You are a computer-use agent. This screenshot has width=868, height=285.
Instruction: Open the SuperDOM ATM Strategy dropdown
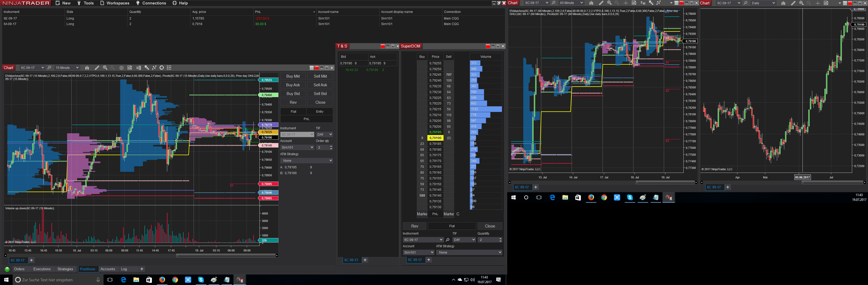pyautogui.click(x=469, y=252)
